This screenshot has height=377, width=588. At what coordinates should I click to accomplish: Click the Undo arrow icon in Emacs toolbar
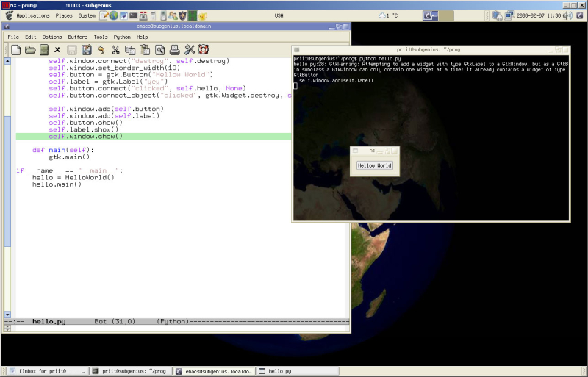[101, 49]
